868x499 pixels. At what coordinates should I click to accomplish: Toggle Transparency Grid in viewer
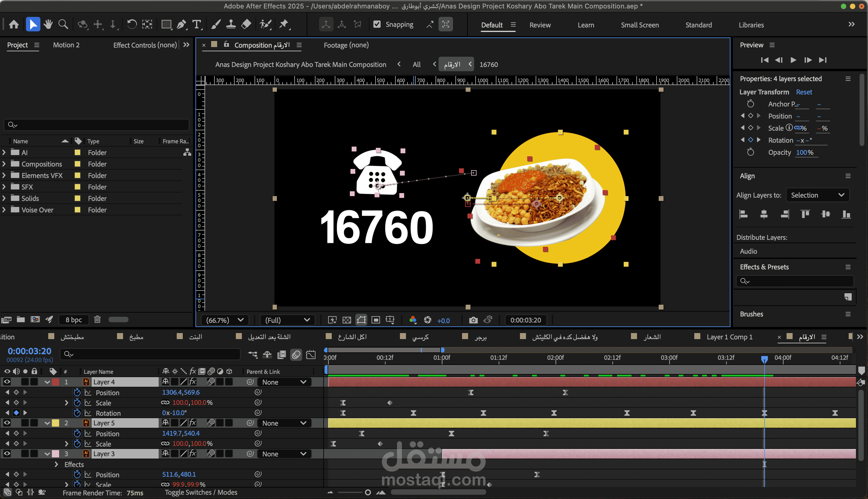[347, 320]
